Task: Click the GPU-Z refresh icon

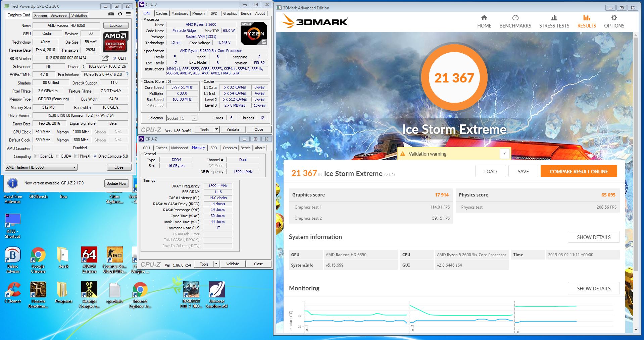Action: (x=120, y=14)
